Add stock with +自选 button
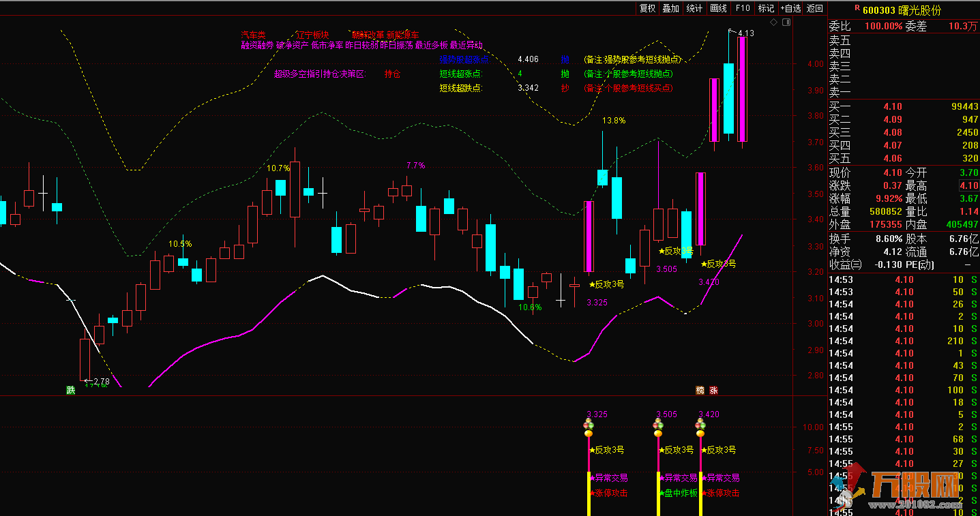Viewport: 980px width, 516px height. click(x=790, y=8)
